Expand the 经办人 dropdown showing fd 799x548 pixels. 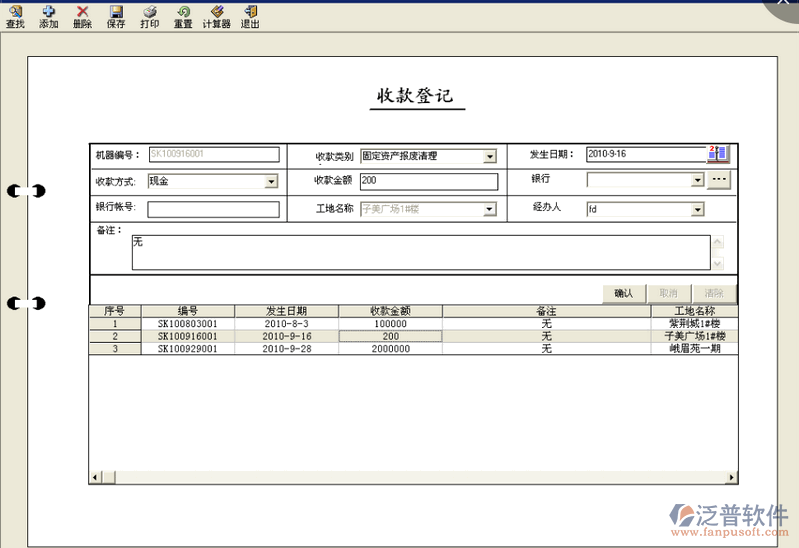(x=697, y=210)
